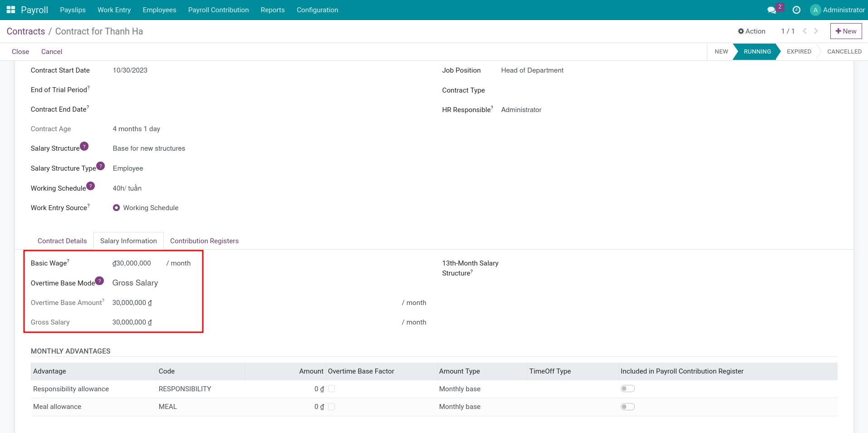Open the Reports menu
The height and width of the screenshot is (433, 868).
[273, 10]
